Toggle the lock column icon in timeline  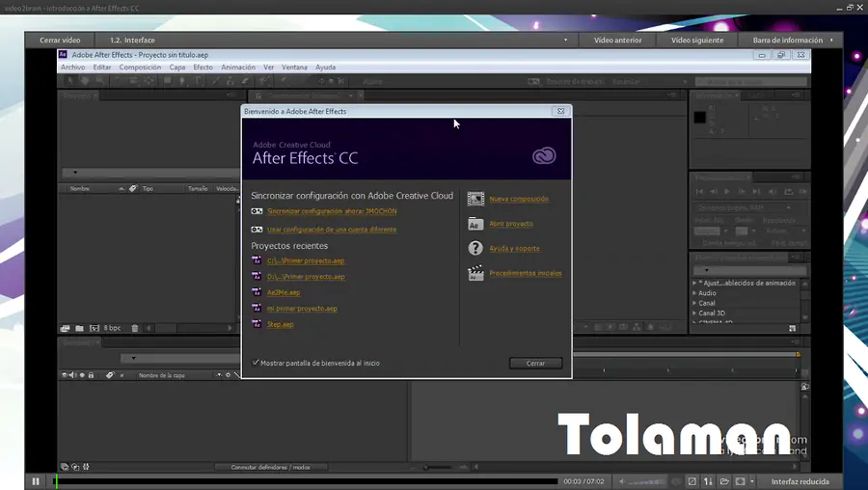(92, 375)
